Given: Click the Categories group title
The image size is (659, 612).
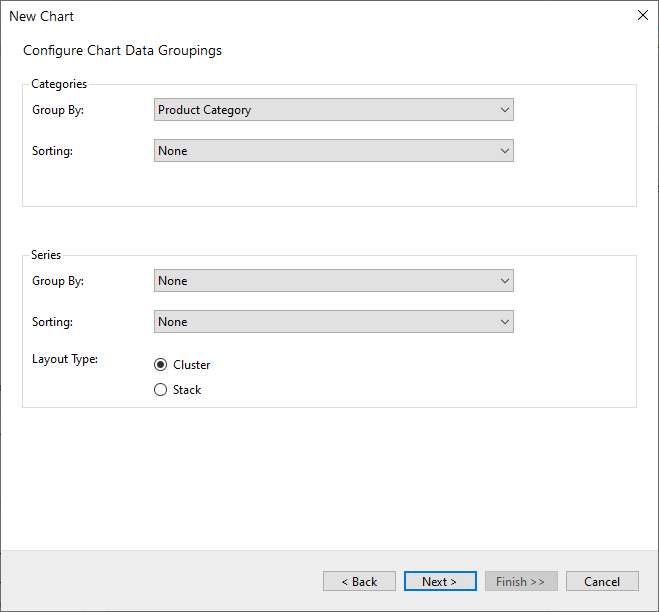Looking at the screenshot, I should tap(59, 84).
